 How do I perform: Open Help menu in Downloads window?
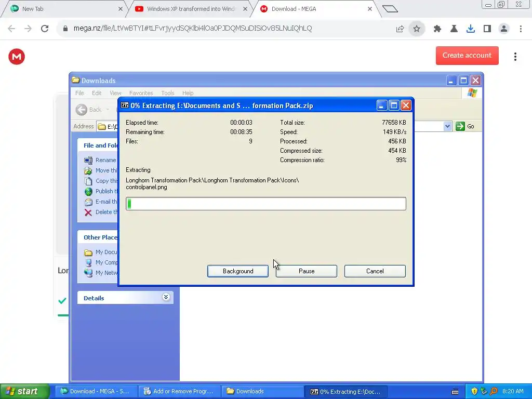point(188,93)
